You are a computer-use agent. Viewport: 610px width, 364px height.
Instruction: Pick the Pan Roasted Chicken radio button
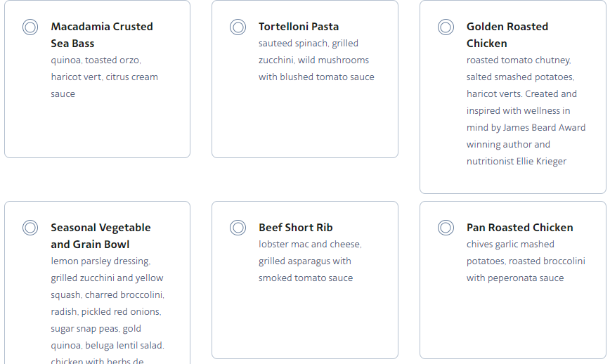click(x=446, y=228)
